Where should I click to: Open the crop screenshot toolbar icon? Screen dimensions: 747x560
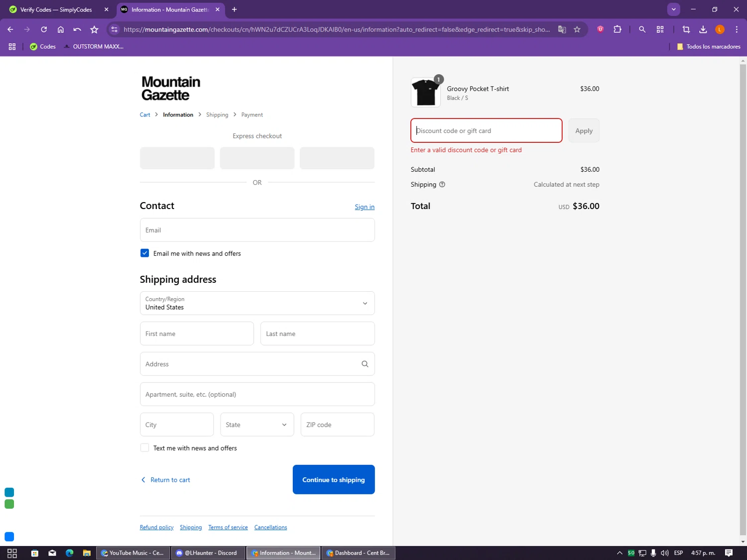click(686, 29)
